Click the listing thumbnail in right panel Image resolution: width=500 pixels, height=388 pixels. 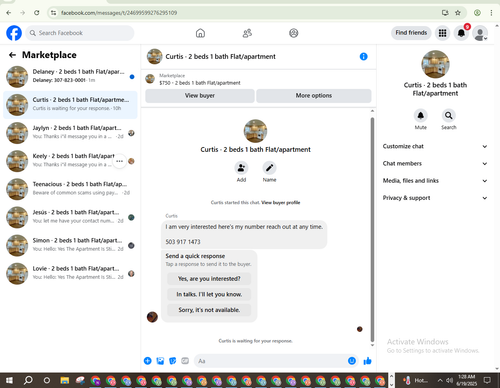(x=435, y=64)
